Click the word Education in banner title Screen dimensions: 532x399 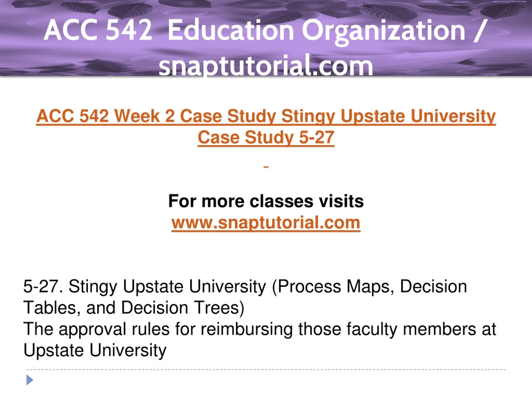231,30
